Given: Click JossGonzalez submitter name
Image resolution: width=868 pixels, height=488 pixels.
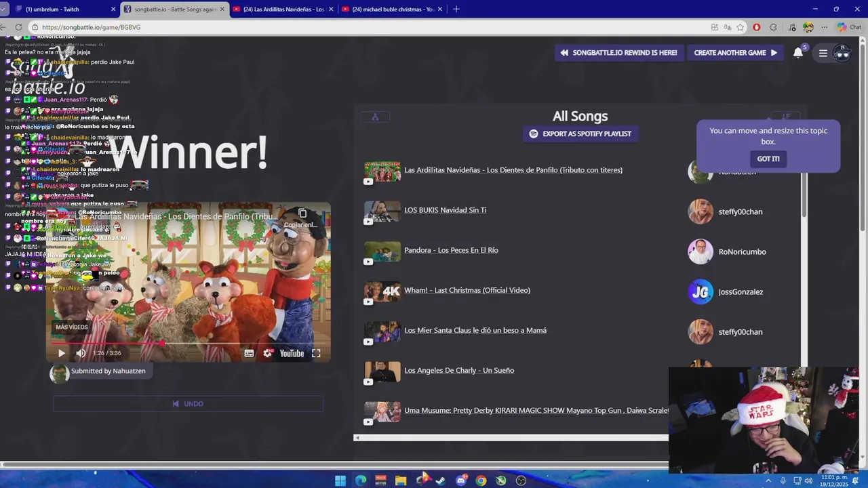Looking at the screenshot, I should point(741,291).
